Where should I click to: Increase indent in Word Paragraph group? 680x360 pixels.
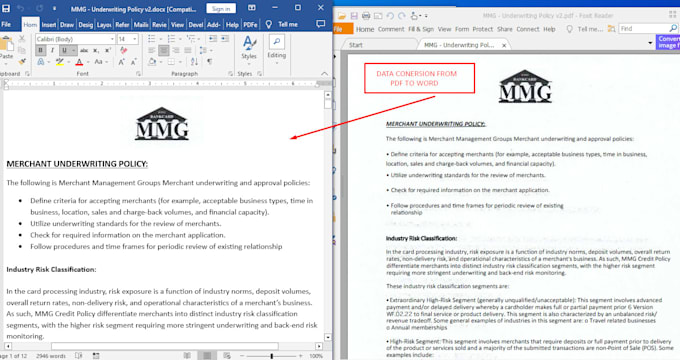225,39
